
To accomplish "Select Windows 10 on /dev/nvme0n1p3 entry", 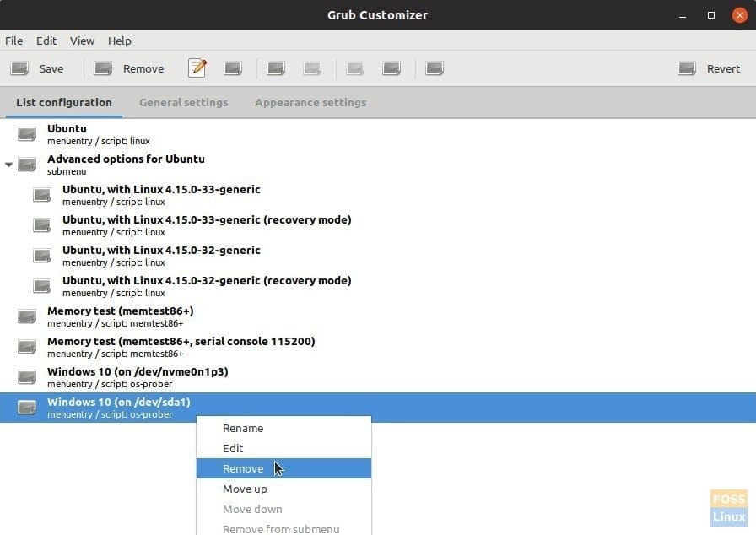I will click(x=378, y=377).
